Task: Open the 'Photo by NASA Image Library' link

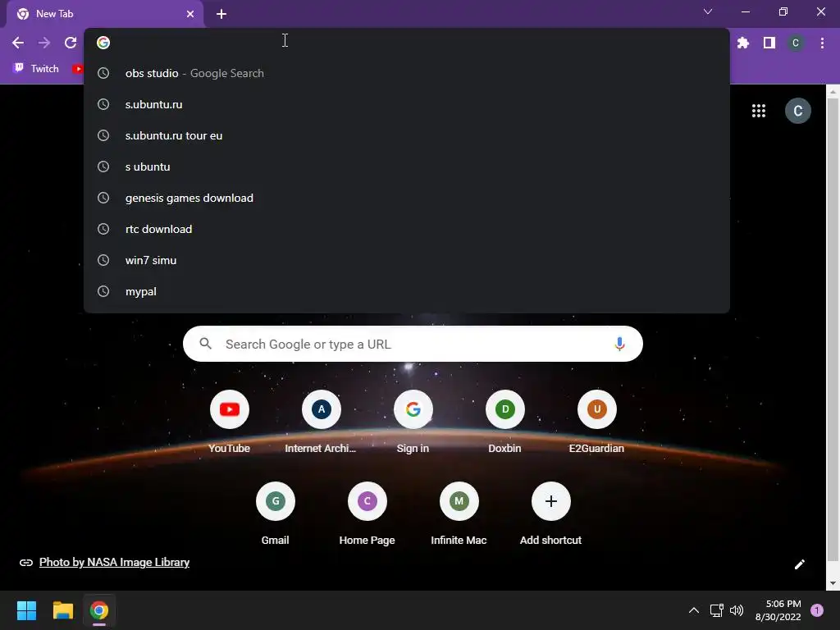Action: [x=114, y=563]
